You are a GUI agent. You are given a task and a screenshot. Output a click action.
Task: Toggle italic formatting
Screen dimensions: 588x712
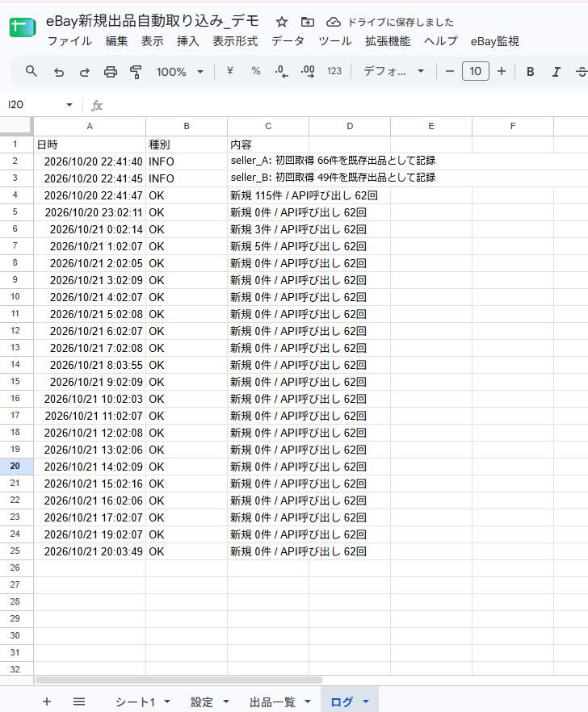point(556,71)
